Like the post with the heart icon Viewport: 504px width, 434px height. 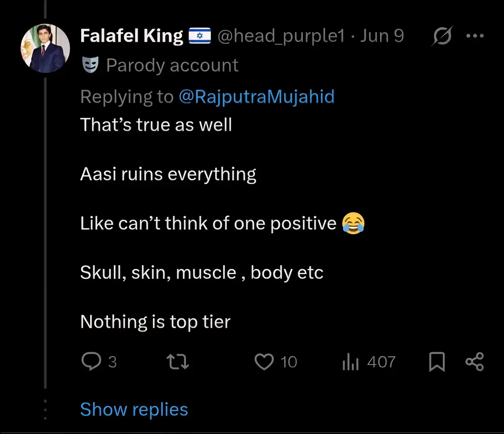pyautogui.click(x=264, y=362)
